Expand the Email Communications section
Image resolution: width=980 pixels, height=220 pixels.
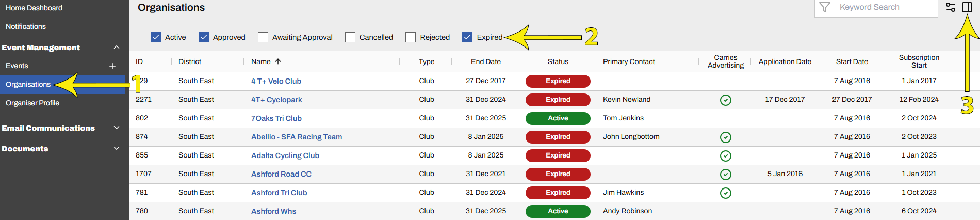click(x=117, y=128)
